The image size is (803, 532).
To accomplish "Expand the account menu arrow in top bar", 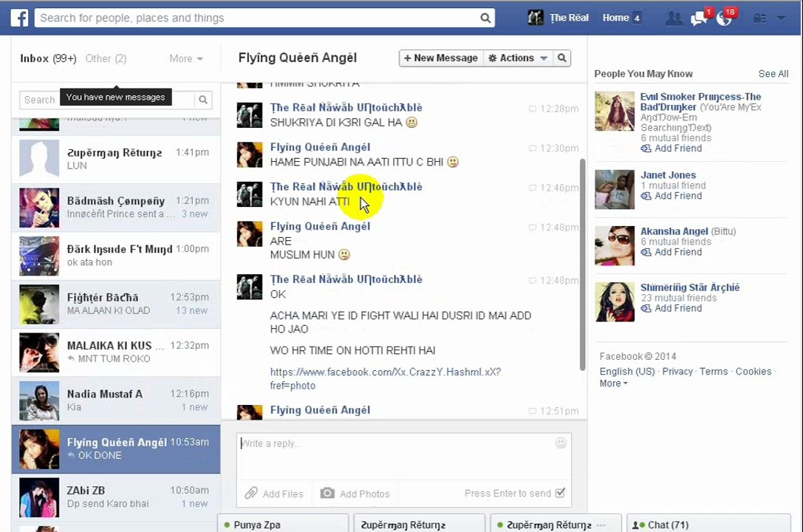I will (781, 18).
